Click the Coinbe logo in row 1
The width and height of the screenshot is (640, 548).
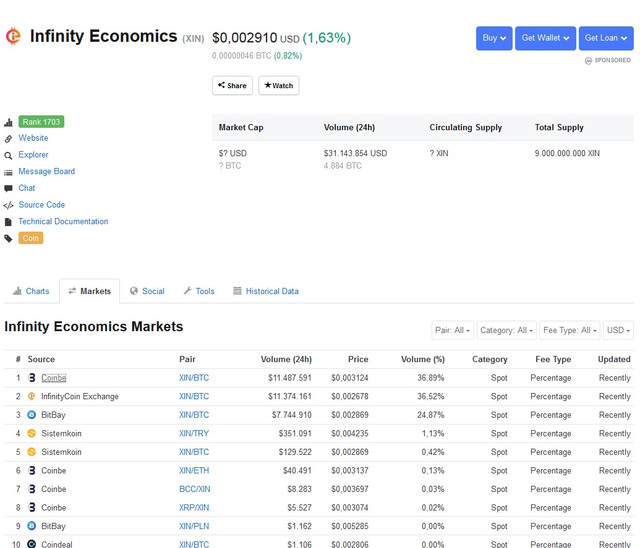click(32, 378)
